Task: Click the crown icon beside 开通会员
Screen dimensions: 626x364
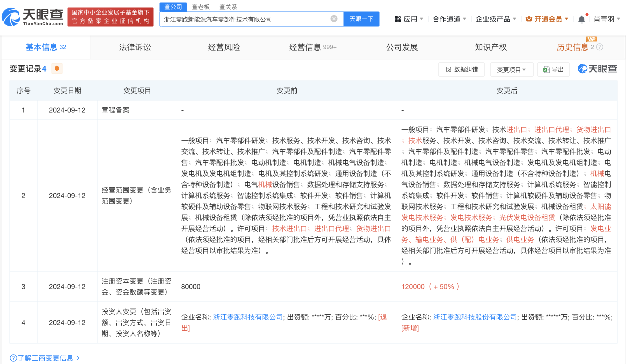Action: click(529, 19)
